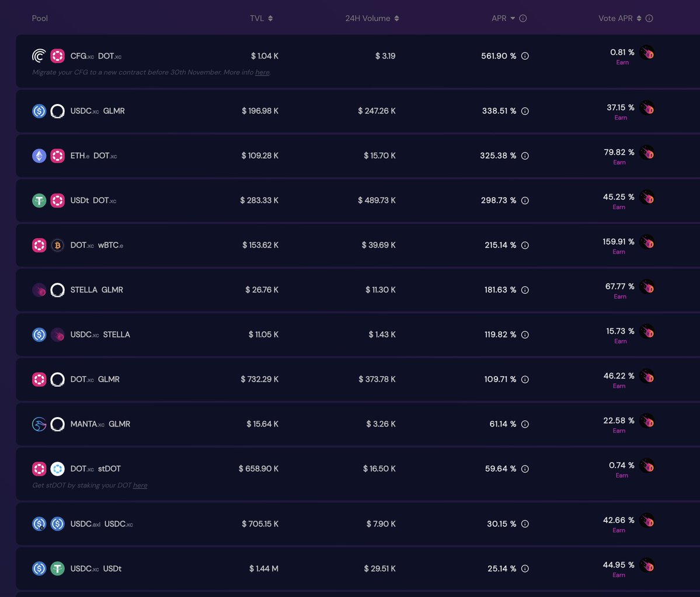Click the Pool column header
Screen dimensions: 700x597
40,18
